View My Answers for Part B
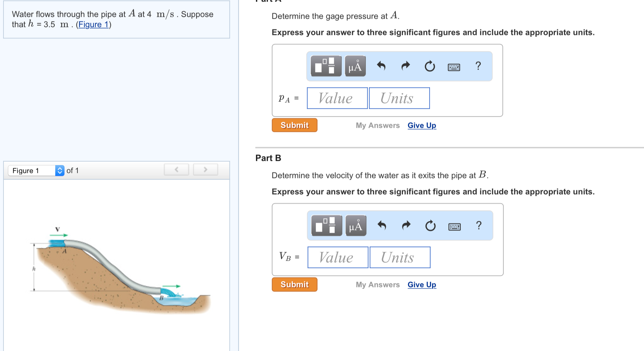Viewport: 644px width, 351px height. click(x=378, y=285)
